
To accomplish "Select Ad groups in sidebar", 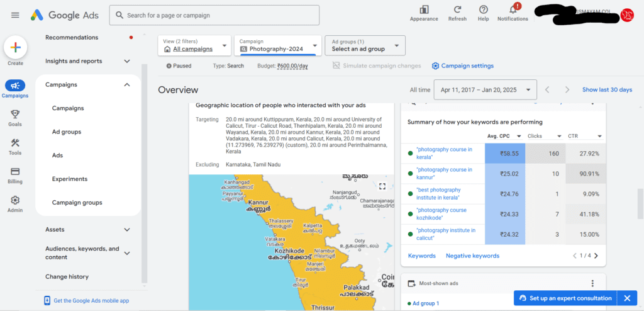I will click(x=67, y=132).
